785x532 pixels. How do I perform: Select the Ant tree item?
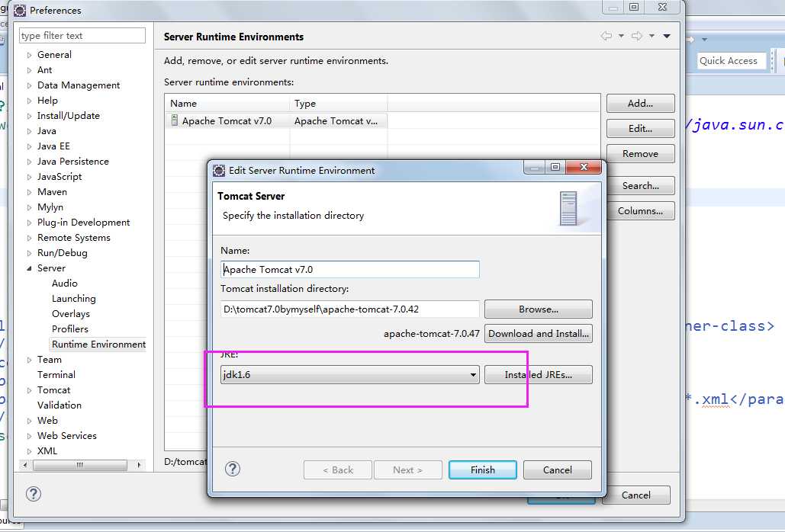[44, 70]
